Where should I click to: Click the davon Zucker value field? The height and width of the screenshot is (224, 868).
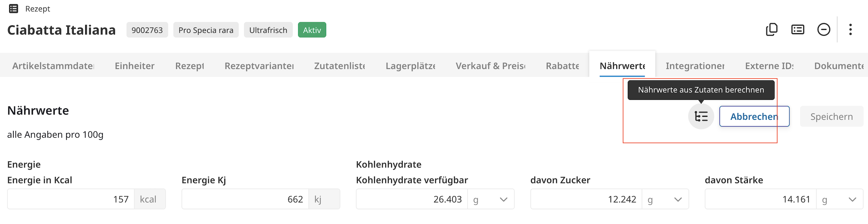(586, 199)
